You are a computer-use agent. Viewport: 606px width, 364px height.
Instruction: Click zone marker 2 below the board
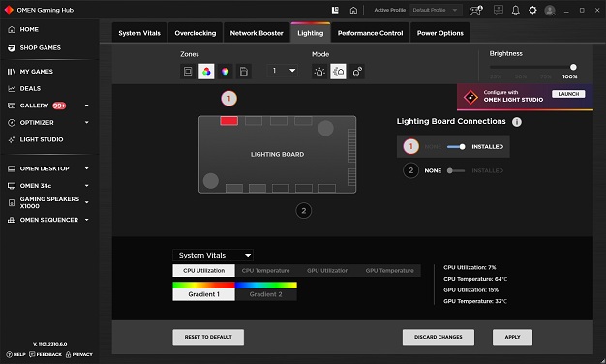click(303, 211)
